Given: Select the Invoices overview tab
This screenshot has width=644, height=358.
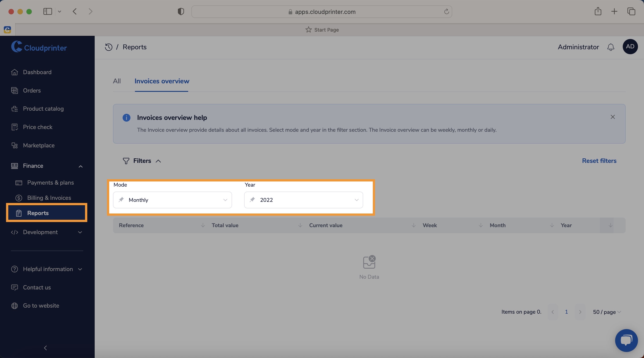Looking at the screenshot, I should point(162,81).
